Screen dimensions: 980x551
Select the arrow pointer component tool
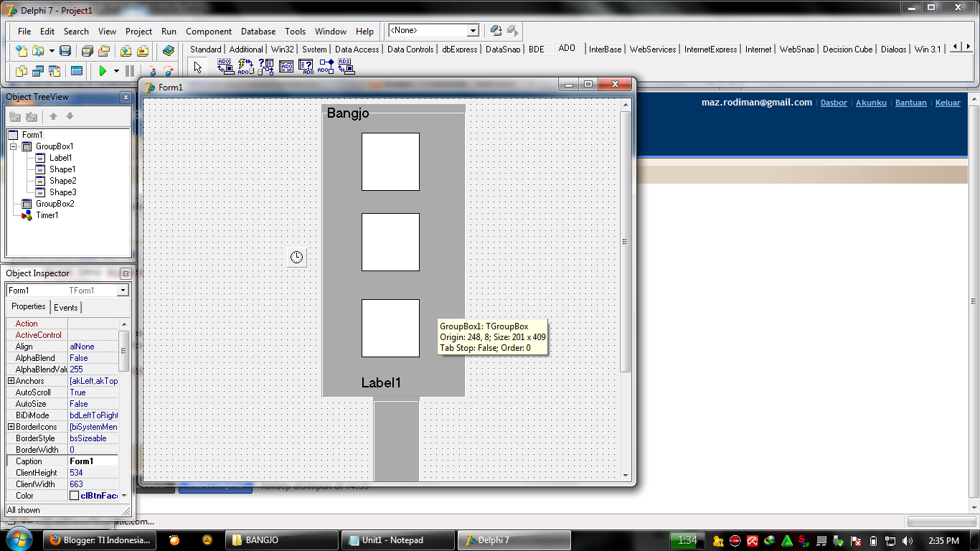click(198, 67)
